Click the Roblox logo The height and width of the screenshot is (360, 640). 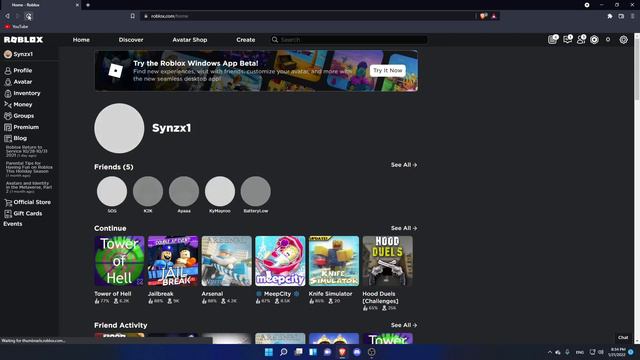click(23, 40)
